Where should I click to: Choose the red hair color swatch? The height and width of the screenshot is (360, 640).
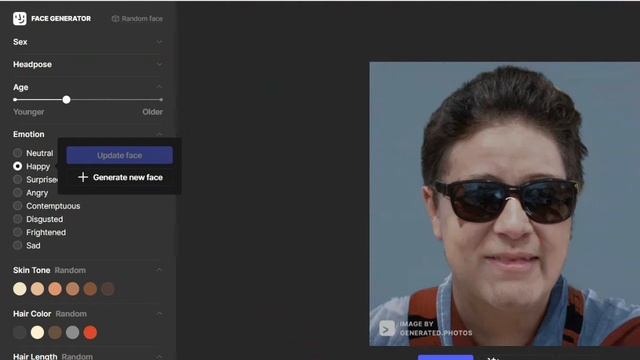pos(90,332)
